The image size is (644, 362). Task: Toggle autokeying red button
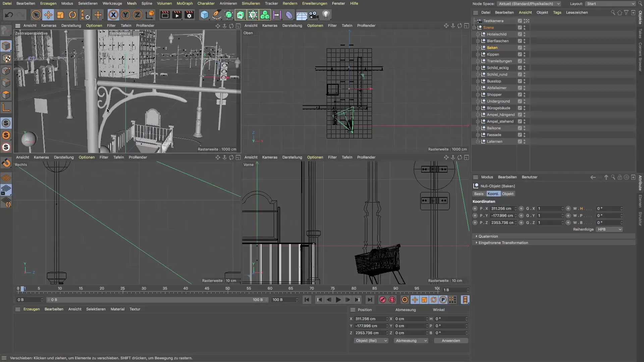point(392,300)
